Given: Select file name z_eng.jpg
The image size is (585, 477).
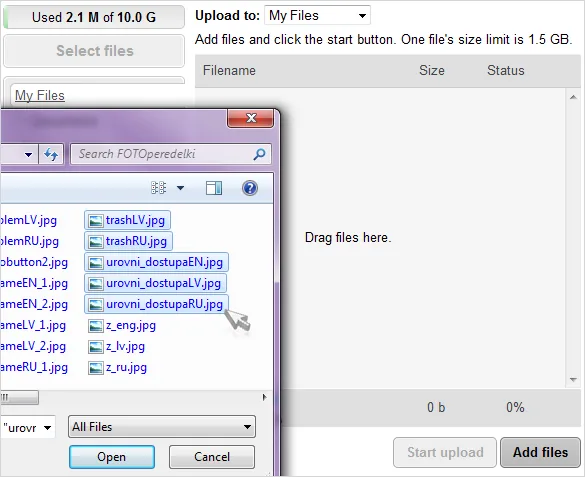Looking at the screenshot, I should coord(131,326).
